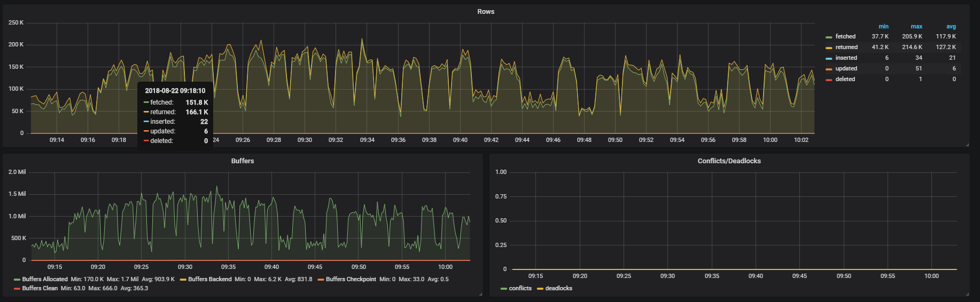This screenshot has width=980, height=302.
Task: Click the blue color swatch beside inserted legend
Action: (x=829, y=59)
